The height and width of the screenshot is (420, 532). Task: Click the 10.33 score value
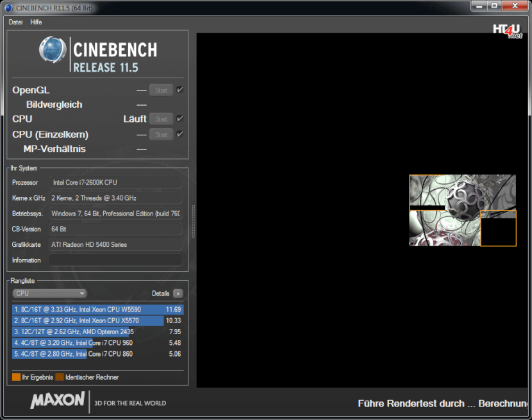[173, 321]
